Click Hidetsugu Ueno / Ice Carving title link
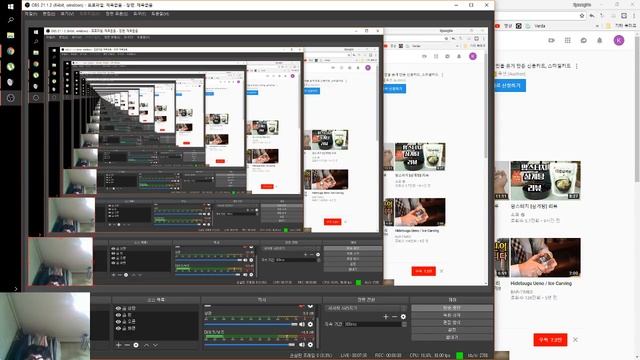Viewport: 640px width, 360px height. coord(541,283)
